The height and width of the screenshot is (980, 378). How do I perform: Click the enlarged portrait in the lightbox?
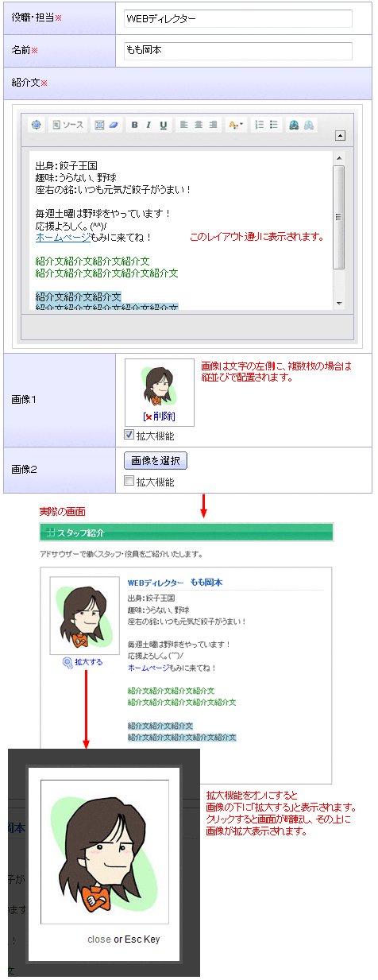pos(104,851)
